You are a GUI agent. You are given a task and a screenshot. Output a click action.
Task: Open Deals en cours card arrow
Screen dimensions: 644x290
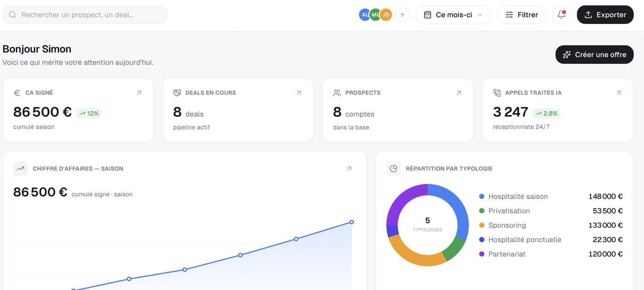pos(299,93)
